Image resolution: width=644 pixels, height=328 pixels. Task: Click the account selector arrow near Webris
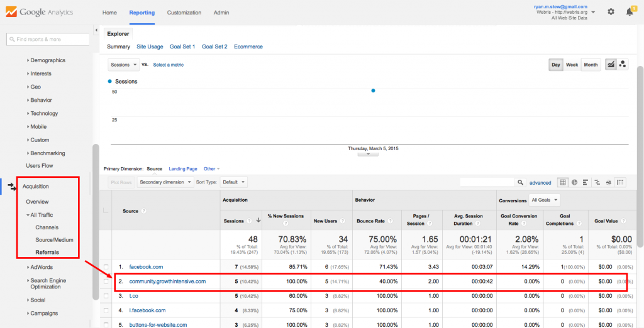pos(593,13)
